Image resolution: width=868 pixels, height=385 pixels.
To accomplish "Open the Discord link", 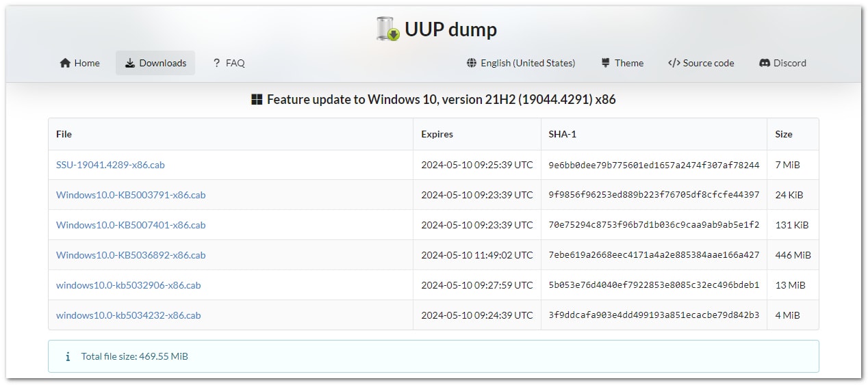I will (x=782, y=63).
